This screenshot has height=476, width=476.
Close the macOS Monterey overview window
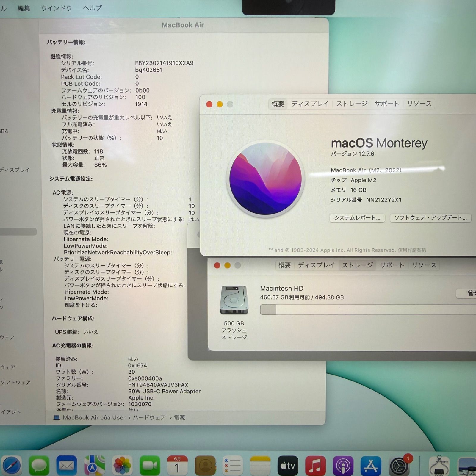[209, 104]
